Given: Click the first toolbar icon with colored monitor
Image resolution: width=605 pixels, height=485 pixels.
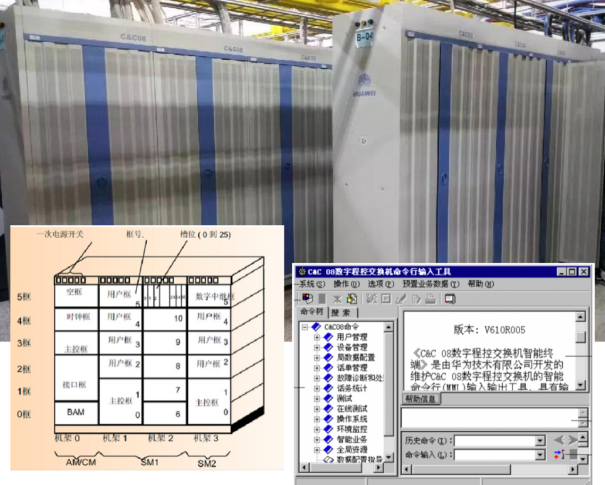Looking at the screenshot, I should (307, 298).
